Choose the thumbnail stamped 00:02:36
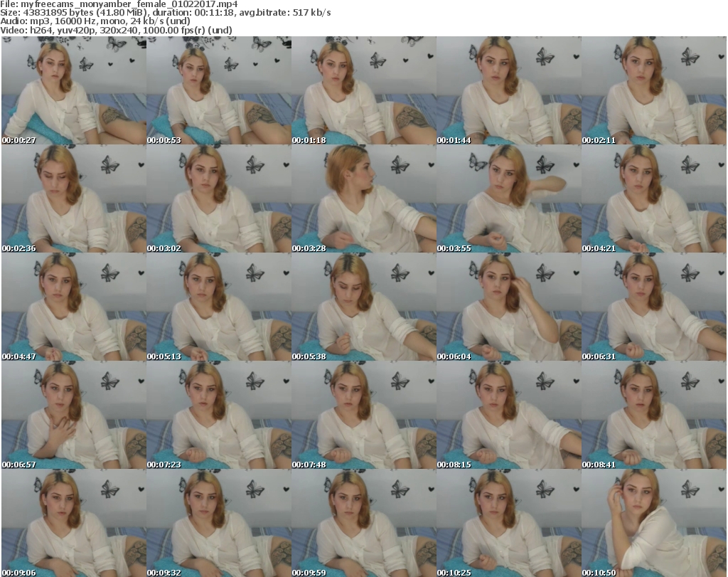This screenshot has width=728, height=577. click(x=74, y=198)
